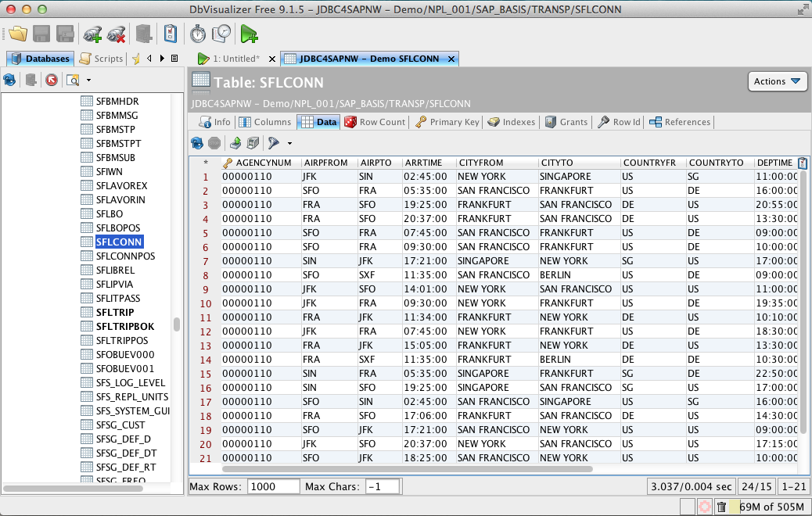Click the red stop icon in Databases toolbar
Viewport: 812px width, 516px height.
click(52, 80)
